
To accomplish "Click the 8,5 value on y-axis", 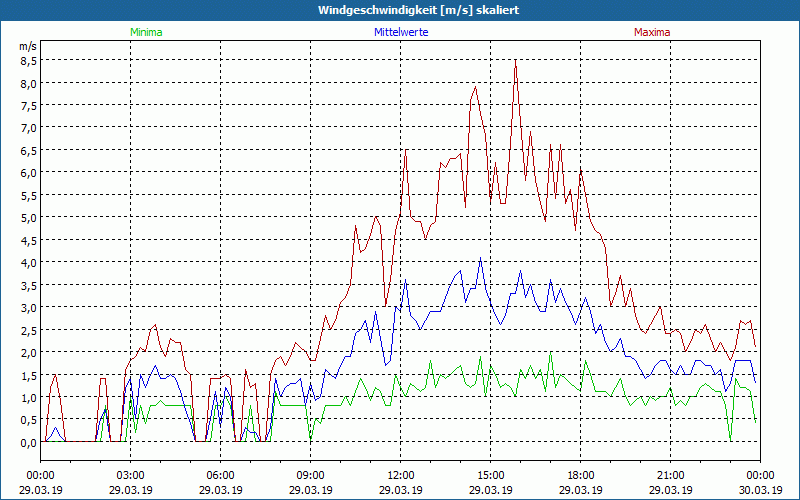I will (x=28, y=60).
